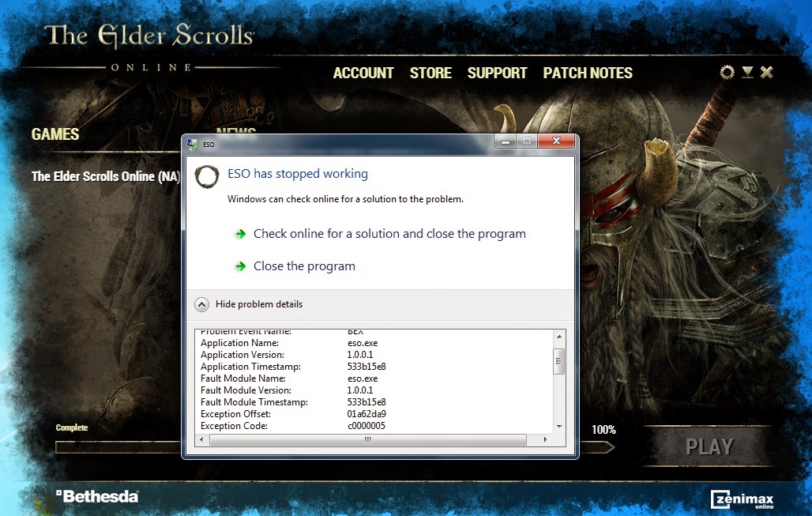Click the PLAY button
The image size is (812, 516).
click(709, 446)
